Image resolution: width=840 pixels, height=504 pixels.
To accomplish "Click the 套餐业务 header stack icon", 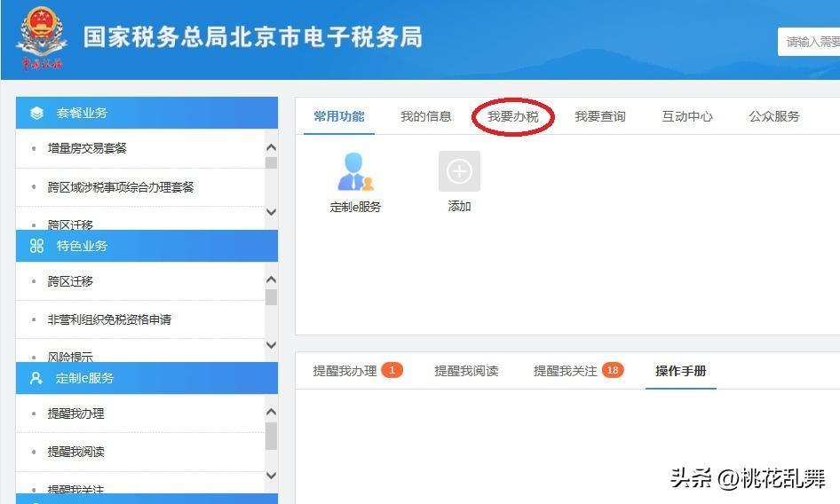I will (36, 113).
